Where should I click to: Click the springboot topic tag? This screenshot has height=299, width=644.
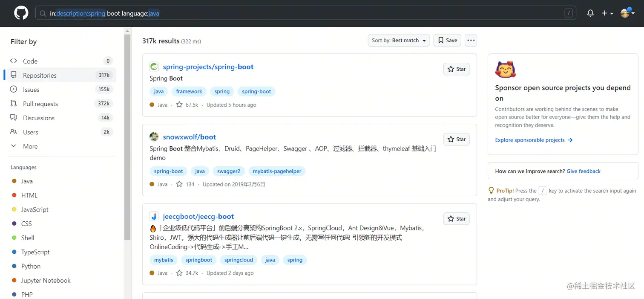(199, 260)
